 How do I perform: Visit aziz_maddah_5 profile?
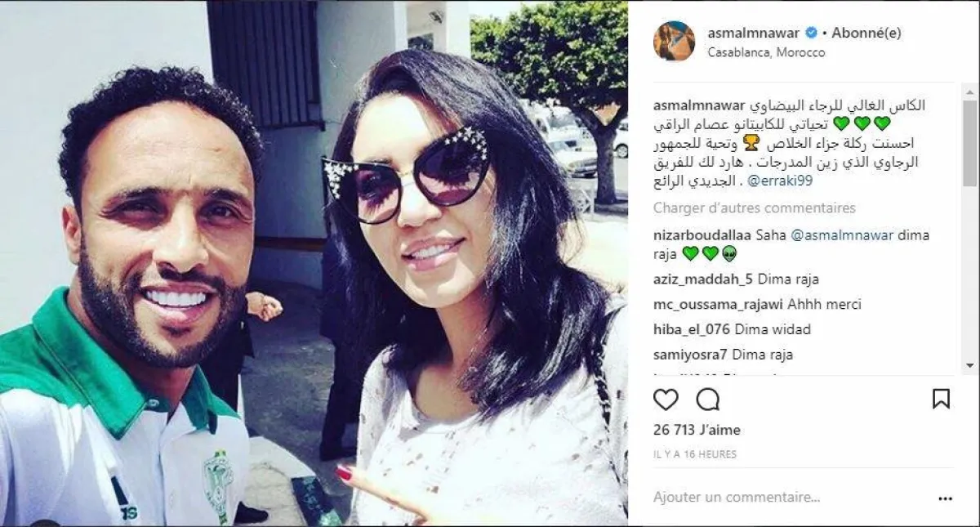(x=703, y=279)
